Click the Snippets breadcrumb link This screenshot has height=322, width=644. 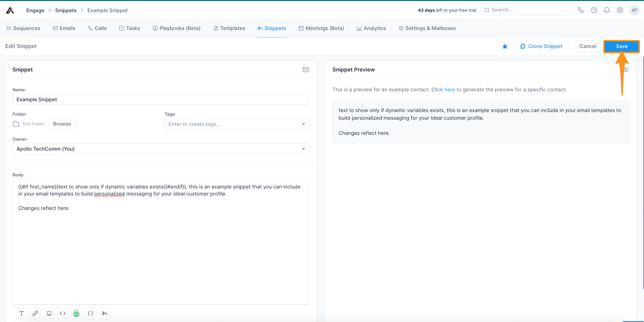tap(66, 10)
